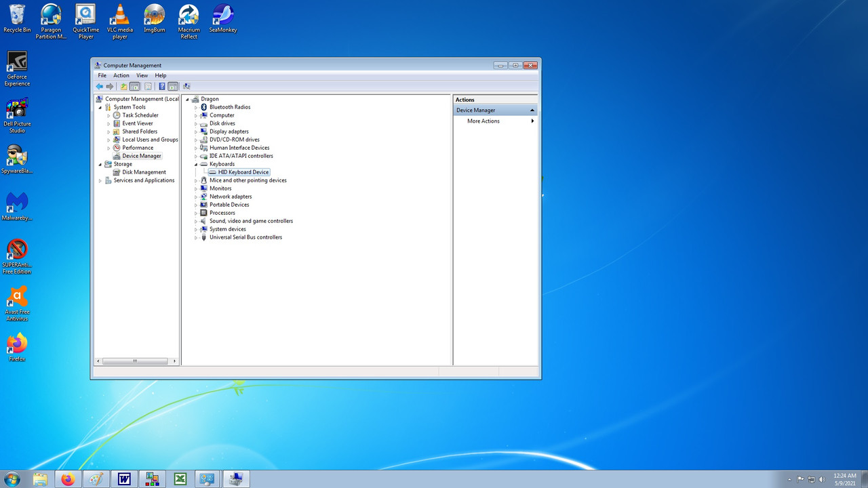
Task: Click Scan for hardware changes icon
Action: point(186,86)
